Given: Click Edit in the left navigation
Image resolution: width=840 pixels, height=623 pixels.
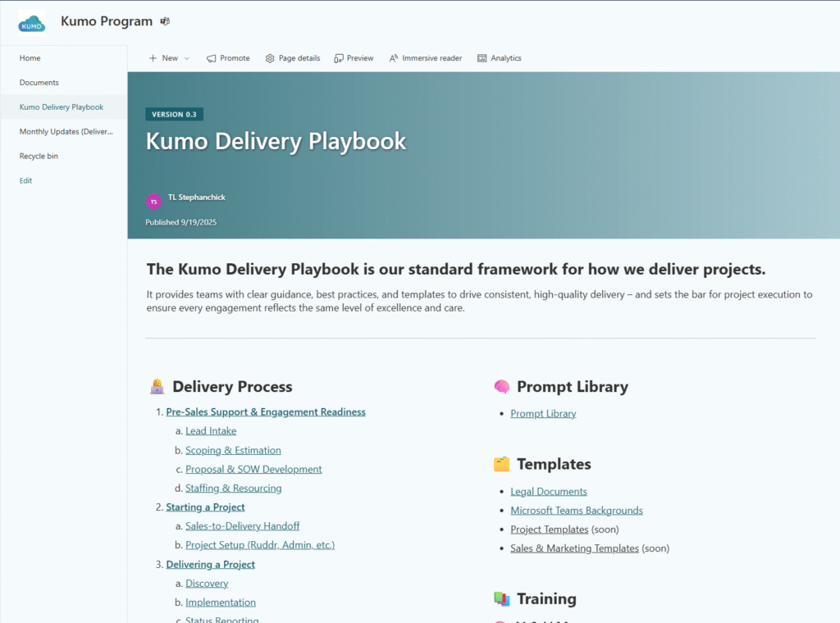Looking at the screenshot, I should 26,180.
